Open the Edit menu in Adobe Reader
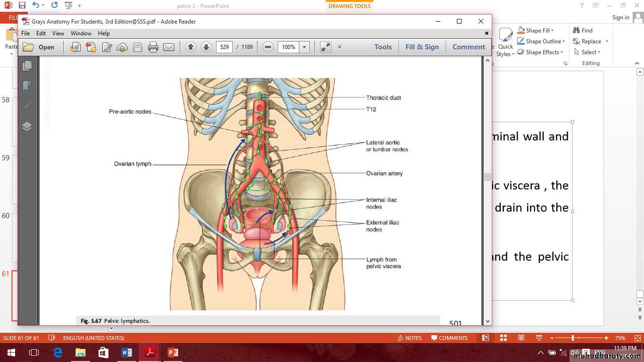Image resolution: width=644 pixels, height=362 pixels. (41, 33)
